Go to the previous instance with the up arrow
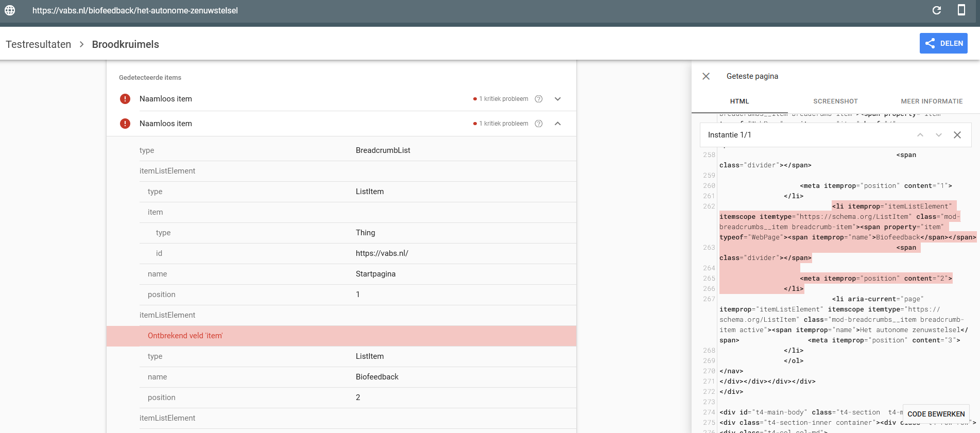The image size is (980, 433). pos(920,135)
